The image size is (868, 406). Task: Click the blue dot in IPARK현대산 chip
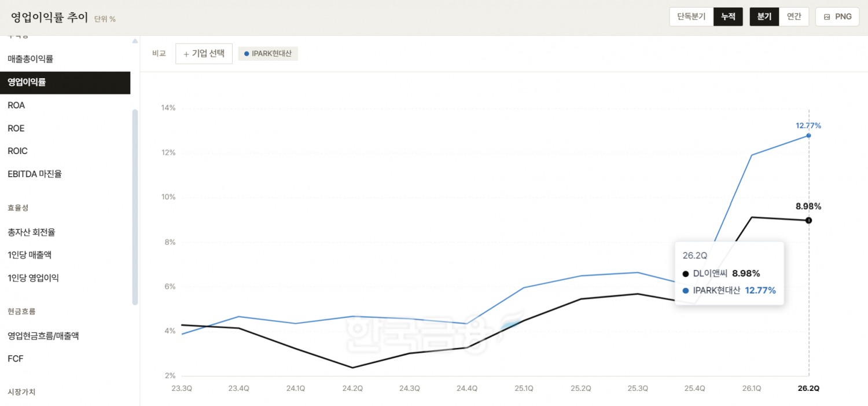click(247, 54)
